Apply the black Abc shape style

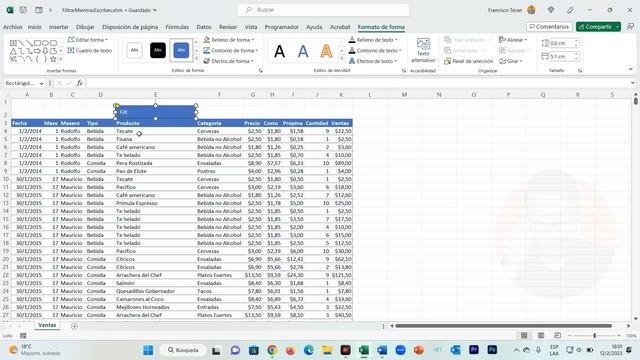tap(158, 50)
